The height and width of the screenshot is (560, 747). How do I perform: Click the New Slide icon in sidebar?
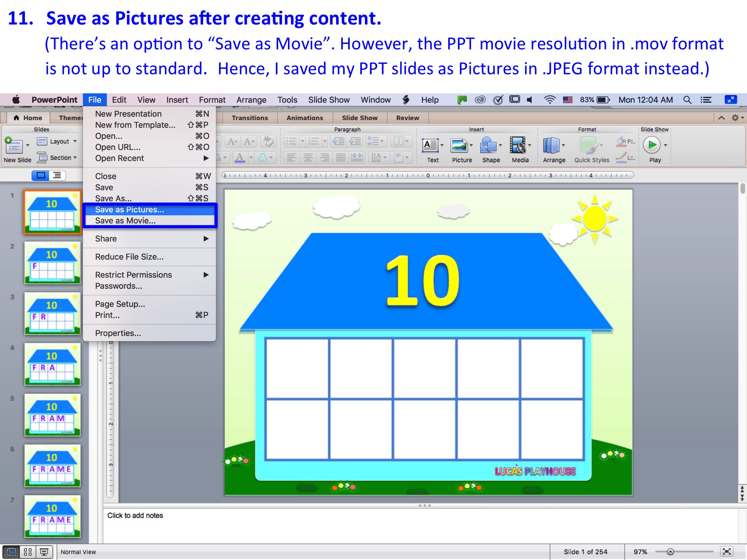pyautogui.click(x=12, y=145)
